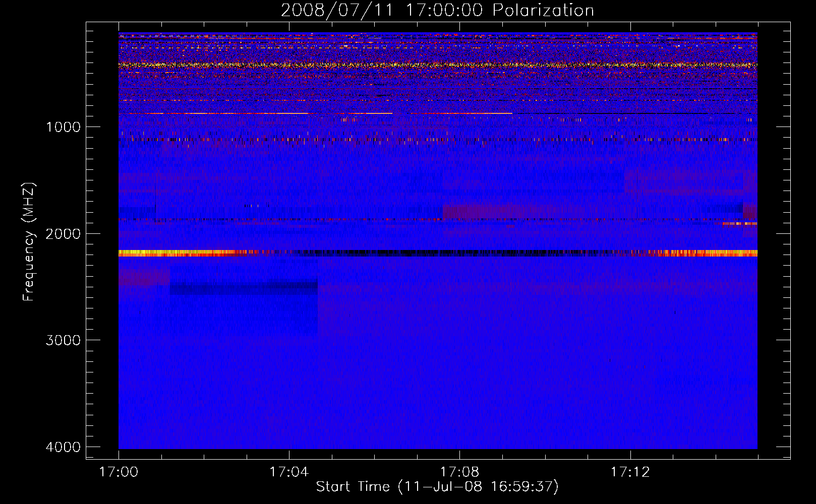Click the 'Start Time (11-Jul-08 16:59:37)' label
The height and width of the screenshot is (504, 816).
click(437, 487)
